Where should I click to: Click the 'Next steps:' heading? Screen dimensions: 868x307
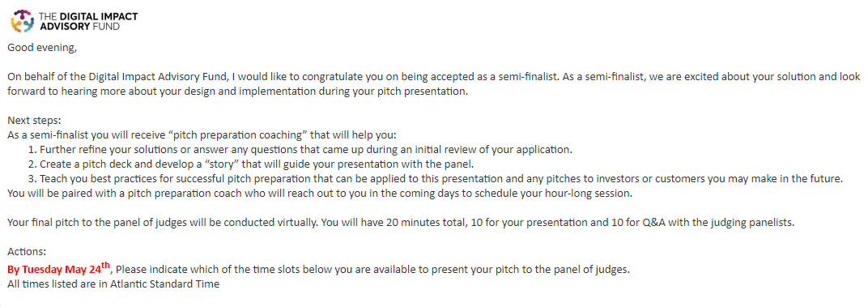tap(32, 120)
